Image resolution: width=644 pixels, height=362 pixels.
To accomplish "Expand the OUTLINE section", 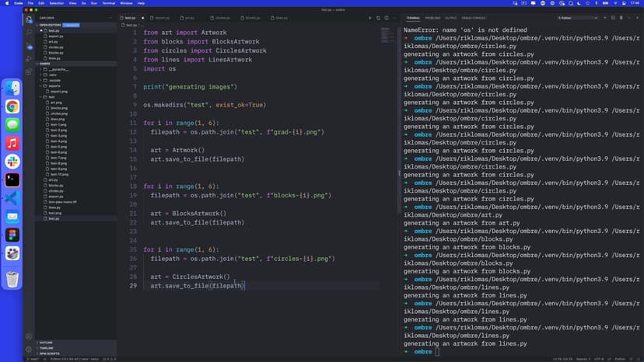I will pos(46,342).
